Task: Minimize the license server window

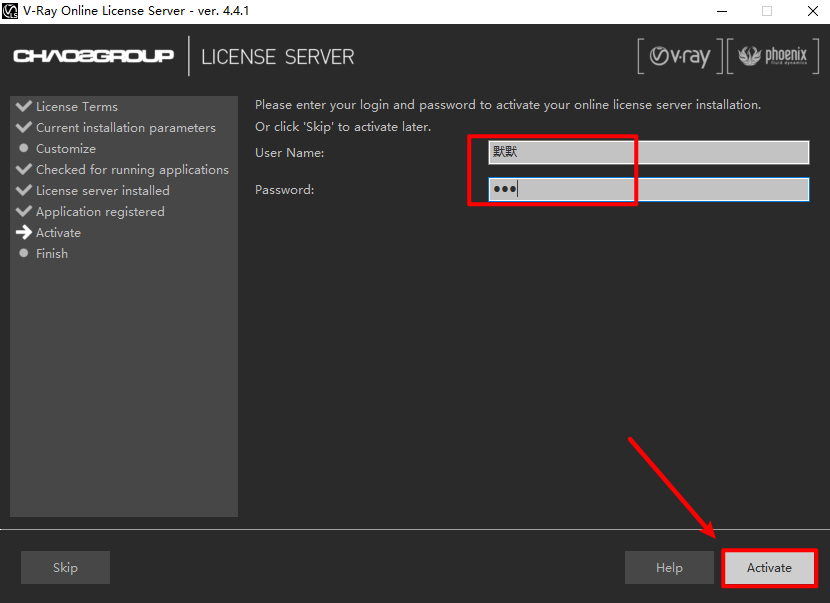Action: 722,11
